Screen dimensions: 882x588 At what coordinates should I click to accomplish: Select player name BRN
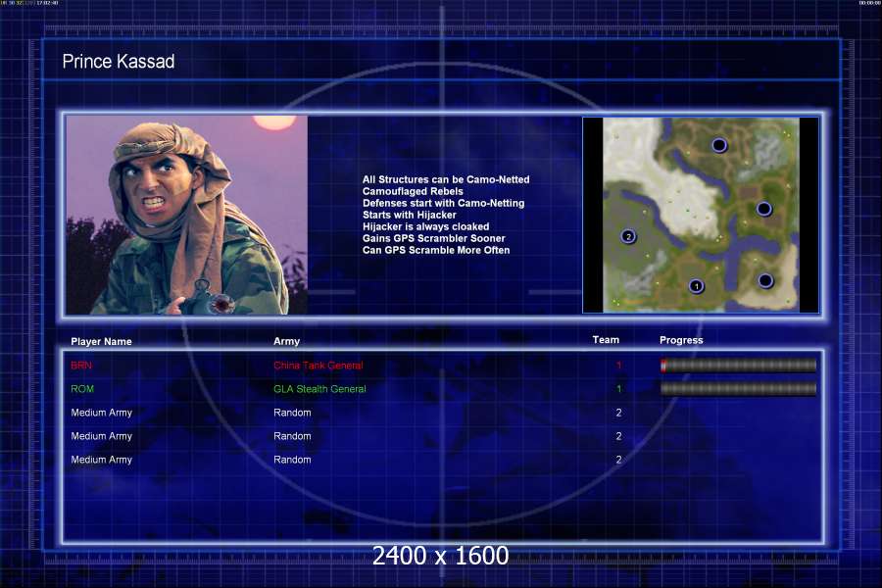[81, 366]
